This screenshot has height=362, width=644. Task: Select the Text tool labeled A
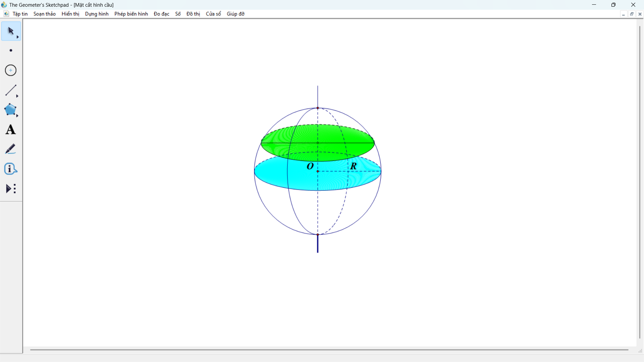[10, 130]
